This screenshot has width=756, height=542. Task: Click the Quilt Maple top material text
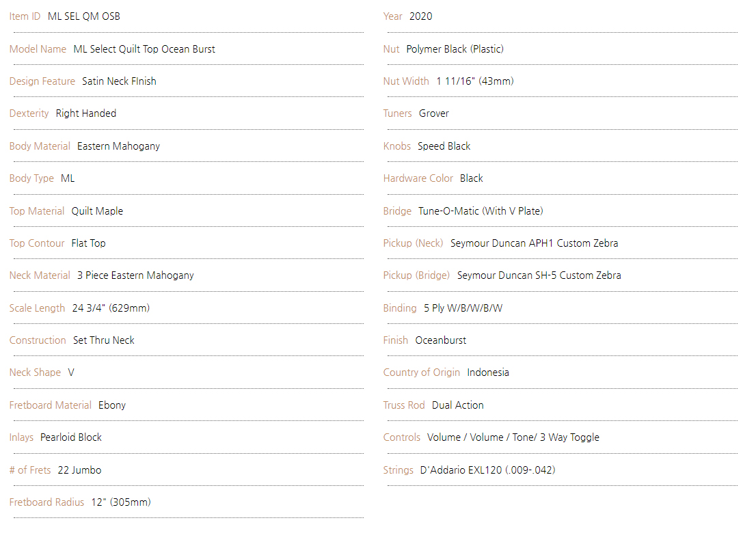(97, 211)
